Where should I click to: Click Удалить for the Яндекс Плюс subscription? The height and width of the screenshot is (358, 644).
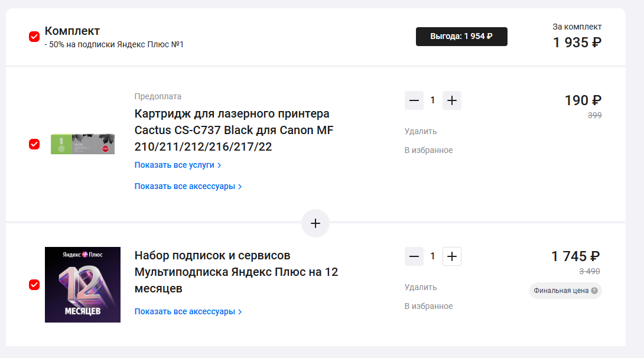coord(421,287)
